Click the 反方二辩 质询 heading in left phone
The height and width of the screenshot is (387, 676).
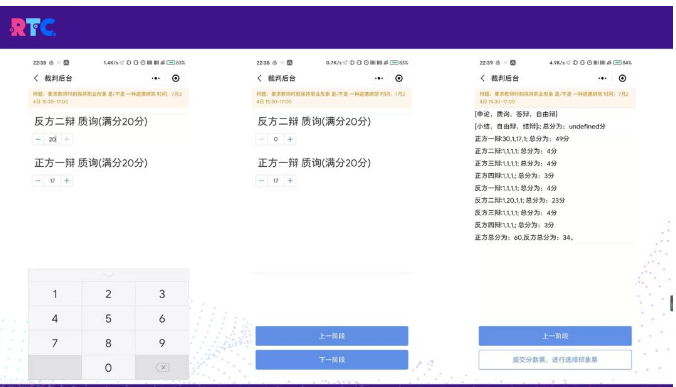(x=91, y=122)
